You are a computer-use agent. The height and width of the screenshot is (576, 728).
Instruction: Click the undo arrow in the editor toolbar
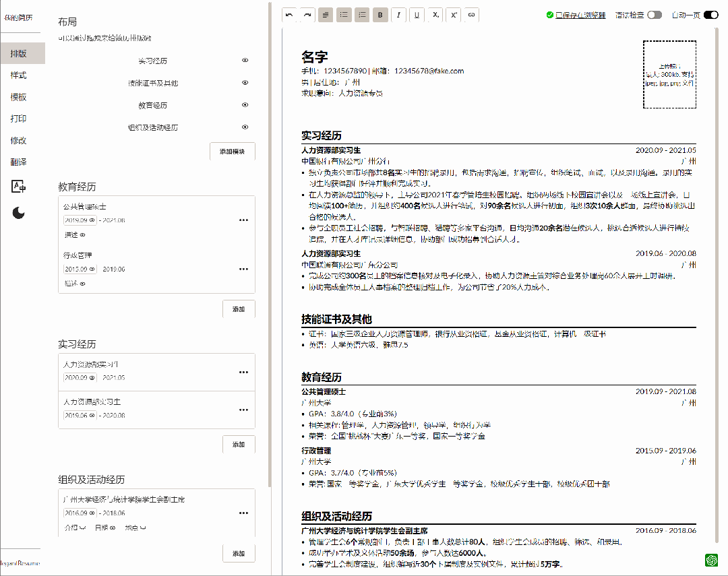pos(289,14)
